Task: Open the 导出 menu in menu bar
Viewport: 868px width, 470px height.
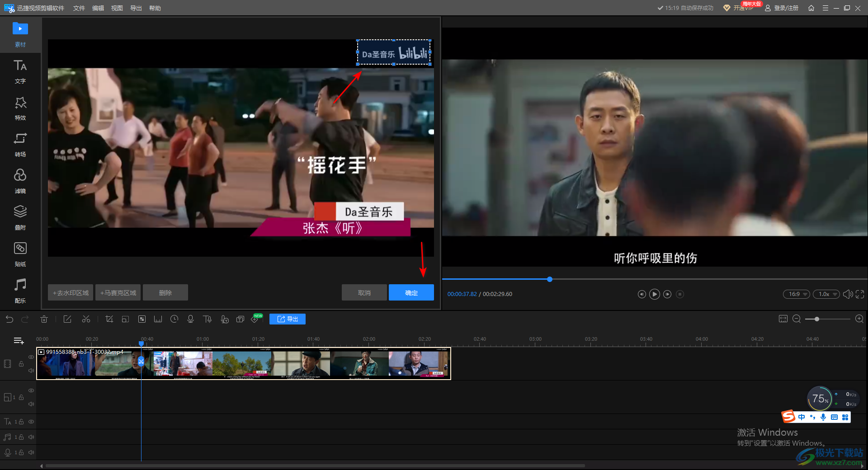Action: point(136,8)
